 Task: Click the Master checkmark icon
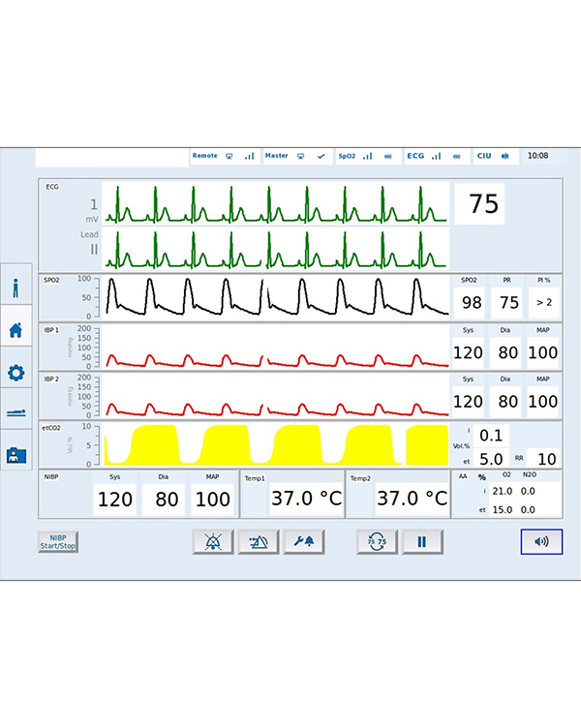pos(321,157)
